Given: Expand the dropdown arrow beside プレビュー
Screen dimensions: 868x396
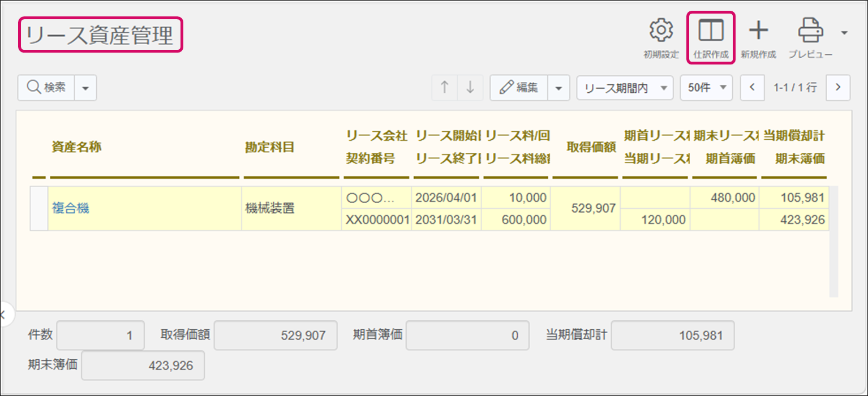Looking at the screenshot, I should pos(844,33).
